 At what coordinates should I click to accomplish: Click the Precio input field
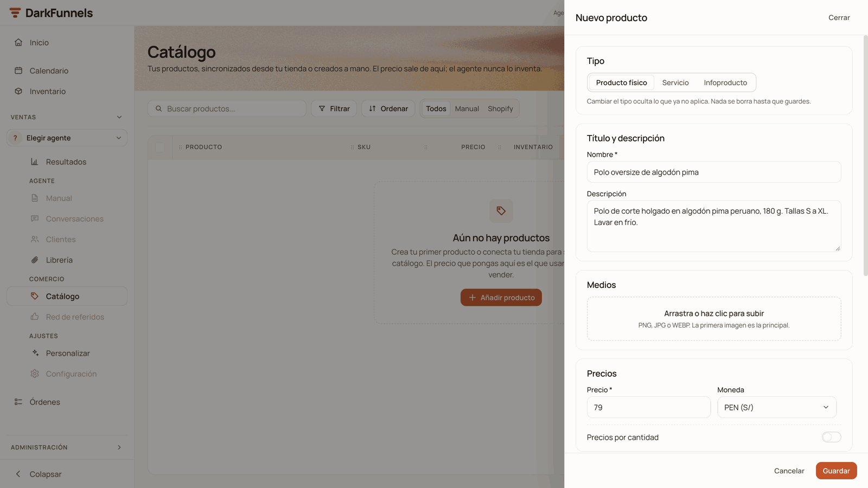coord(649,407)
